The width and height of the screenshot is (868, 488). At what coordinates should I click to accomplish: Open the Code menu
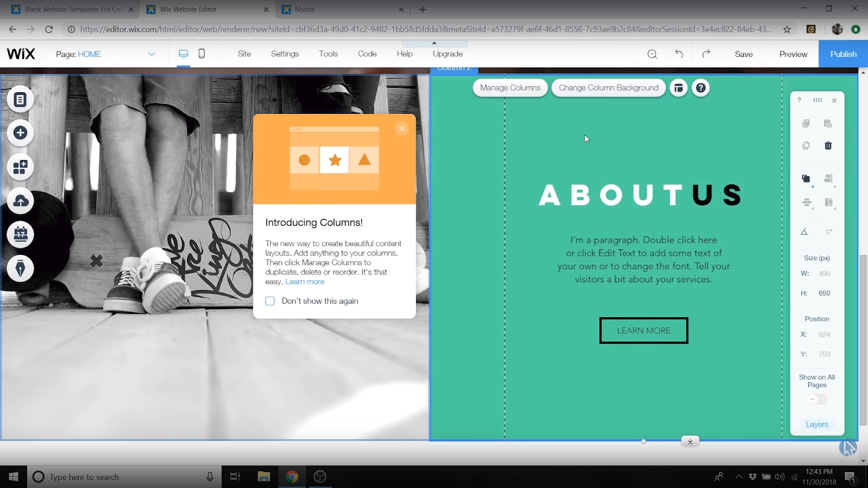[x=367, y=54]
